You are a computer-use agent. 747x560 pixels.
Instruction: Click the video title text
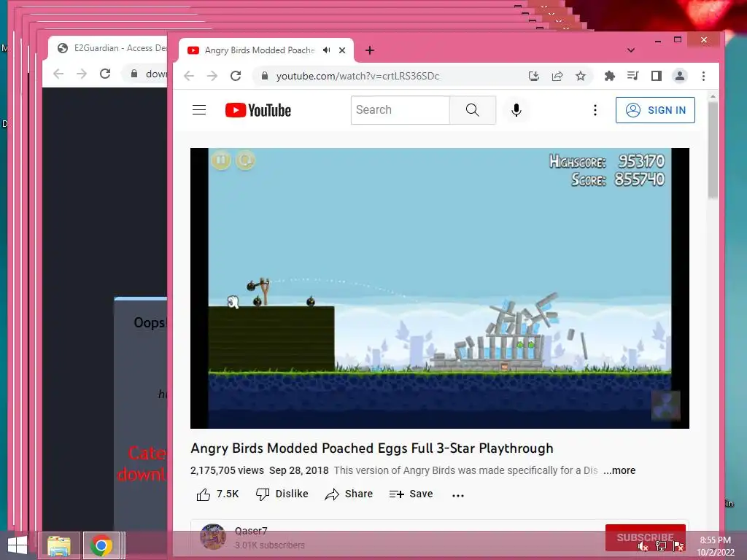click(372, 448)
